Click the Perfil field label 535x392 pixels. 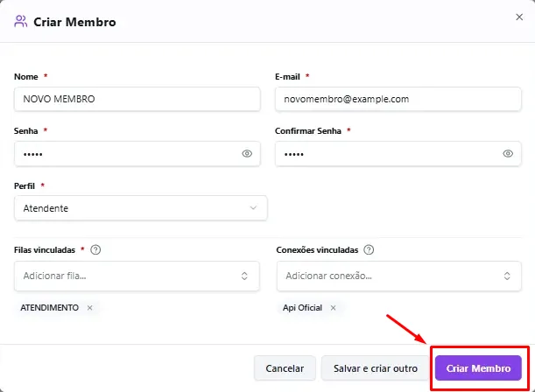tap(25, 186)
